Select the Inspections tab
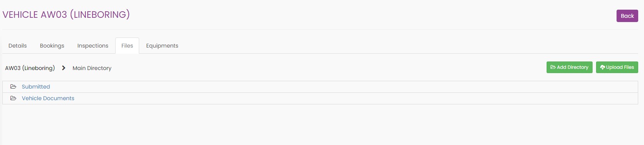 click(93, 46)
